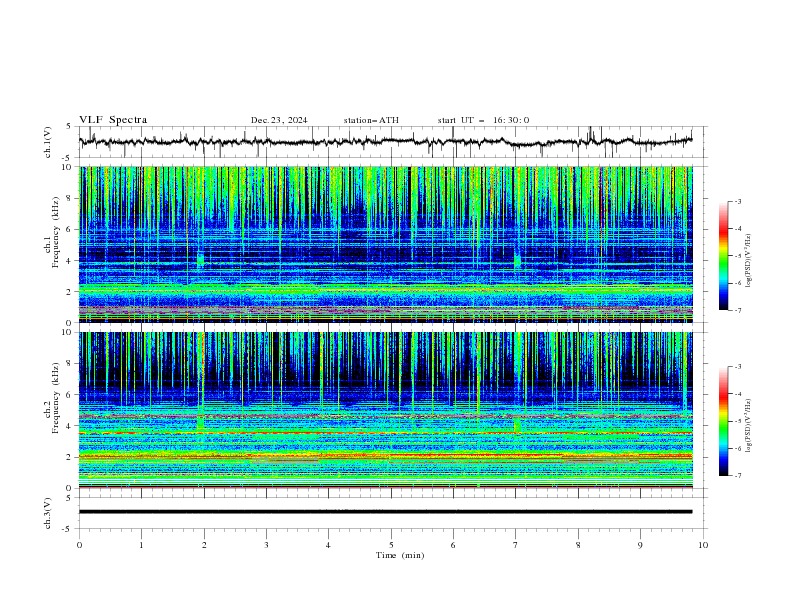792x612 pixels.
Task: Click time axis tick label '7'
Action: tap(516, 545)
